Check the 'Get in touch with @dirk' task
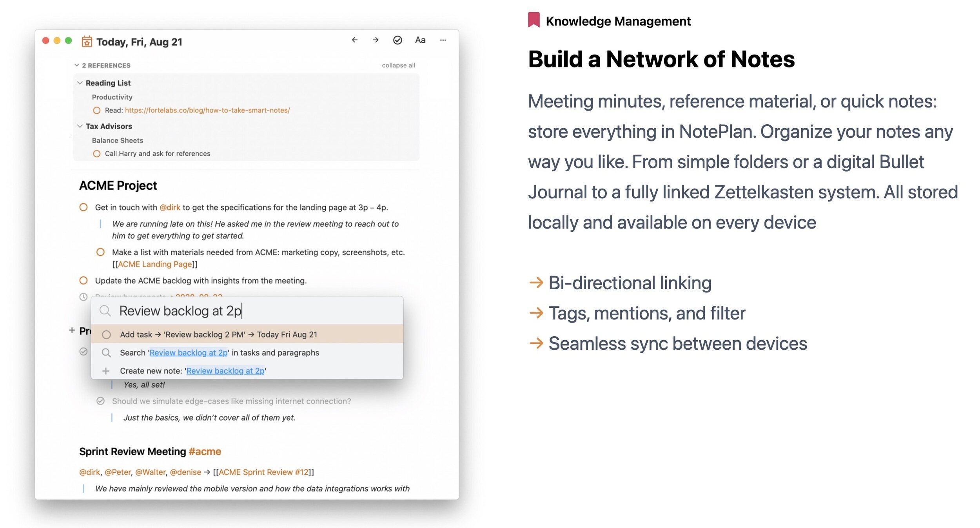Viewport: 980px width, 528px height. (83, 207)
